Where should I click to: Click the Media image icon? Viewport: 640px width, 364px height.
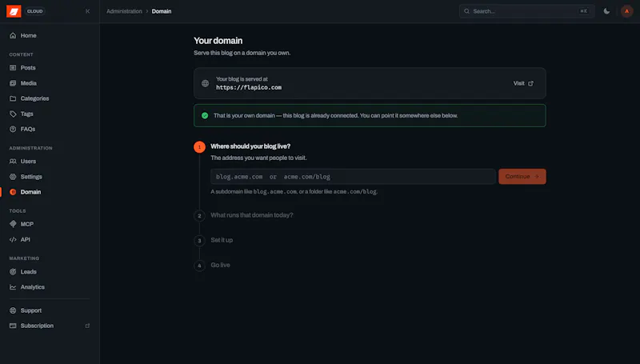[x=13, y=83]
